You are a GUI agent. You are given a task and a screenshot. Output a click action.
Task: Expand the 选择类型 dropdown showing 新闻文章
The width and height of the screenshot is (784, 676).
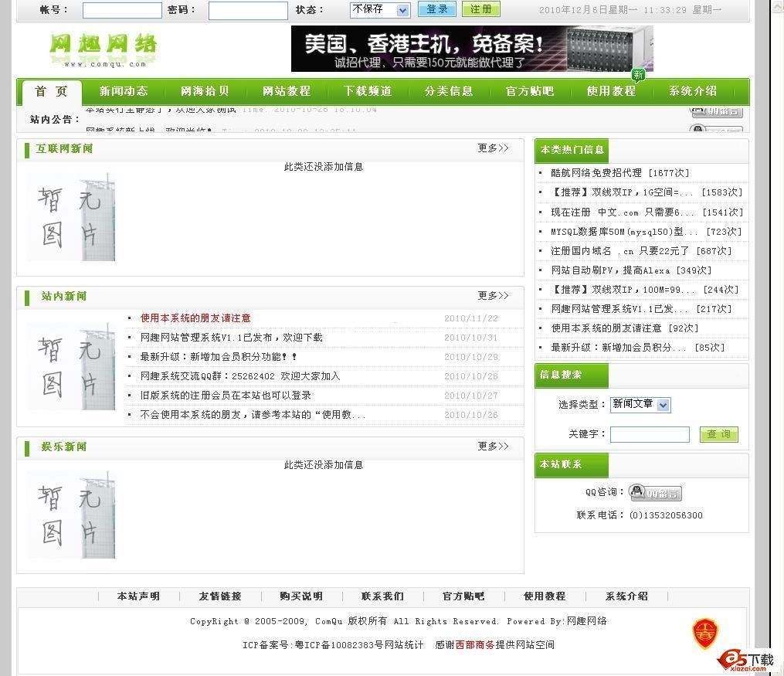(x=640, y=405)
